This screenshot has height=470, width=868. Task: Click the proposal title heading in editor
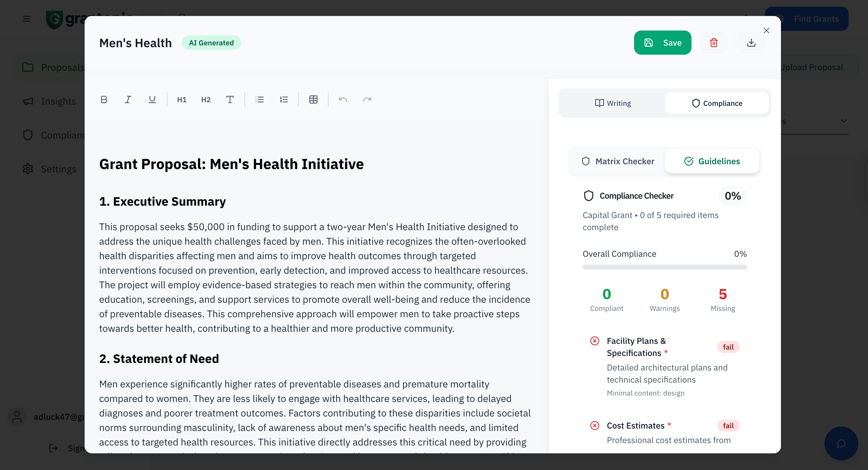pos(231,164)
